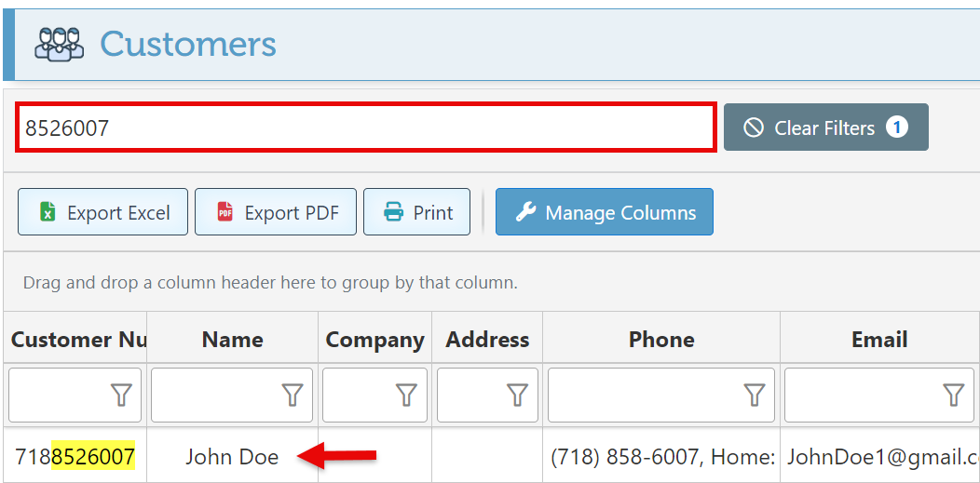The width and height of the screenshot is (980, 483).
Task: Print the customer list
Action: (x=417, y=212)
